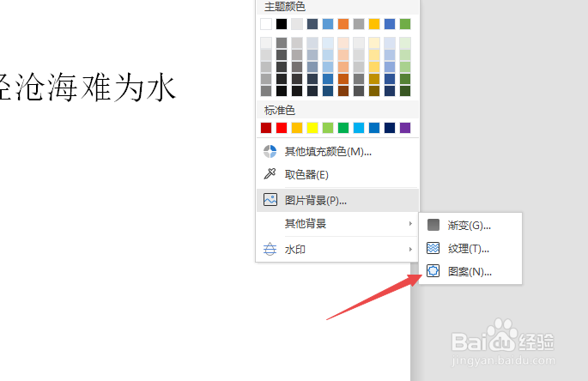Pick the eyedropper icon
Image resolution: width=588 pixels, height=381 pixels.
[x=270, y=174]
